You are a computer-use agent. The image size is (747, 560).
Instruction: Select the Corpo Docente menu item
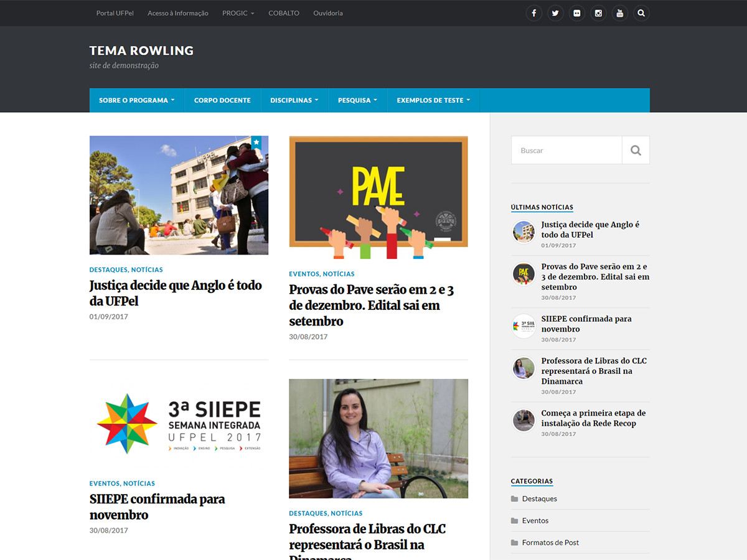(222, 100)
